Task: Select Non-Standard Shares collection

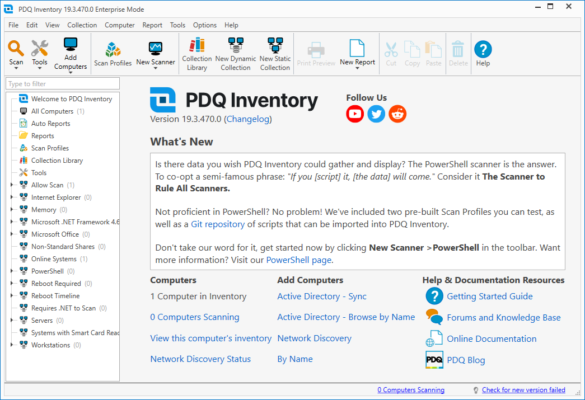Action: coord(63,246)
